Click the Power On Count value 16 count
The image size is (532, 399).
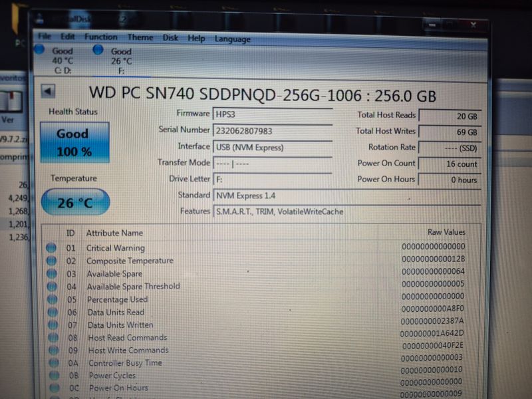pos(450,164)
